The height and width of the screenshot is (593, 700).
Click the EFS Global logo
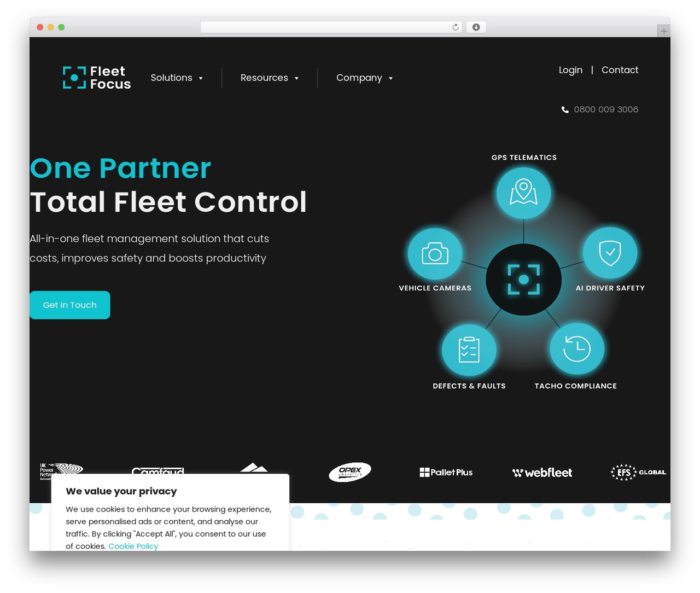(638, 472)
